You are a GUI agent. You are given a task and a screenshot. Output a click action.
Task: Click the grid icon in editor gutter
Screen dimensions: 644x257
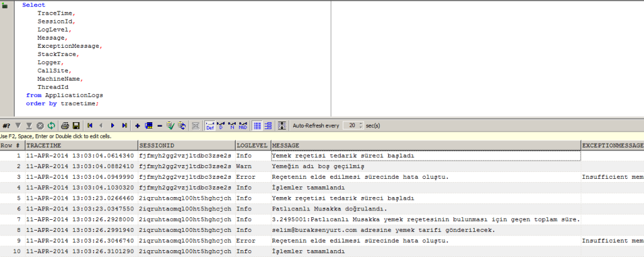(x=6, y=6)
